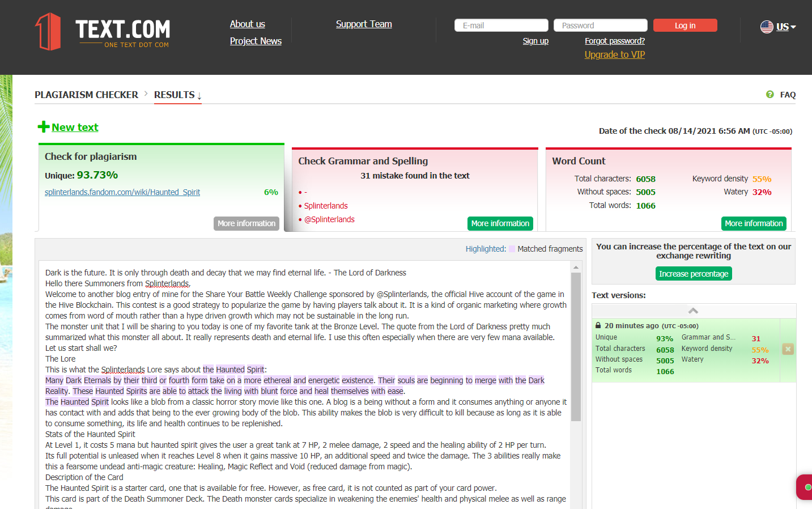The image size is (812, 509).
Task: Click the green plus New text icon
Action: pyautogui.click(x=43, y=127)
